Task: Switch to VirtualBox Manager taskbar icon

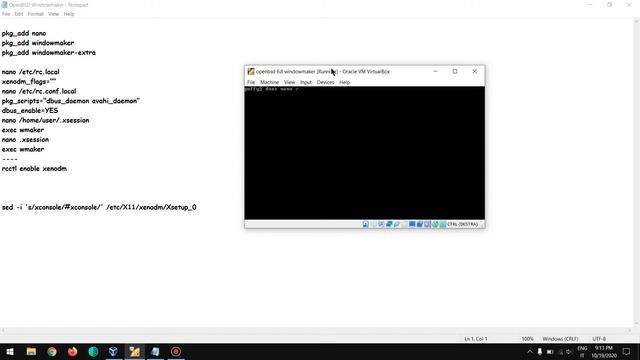Action: 113,351
